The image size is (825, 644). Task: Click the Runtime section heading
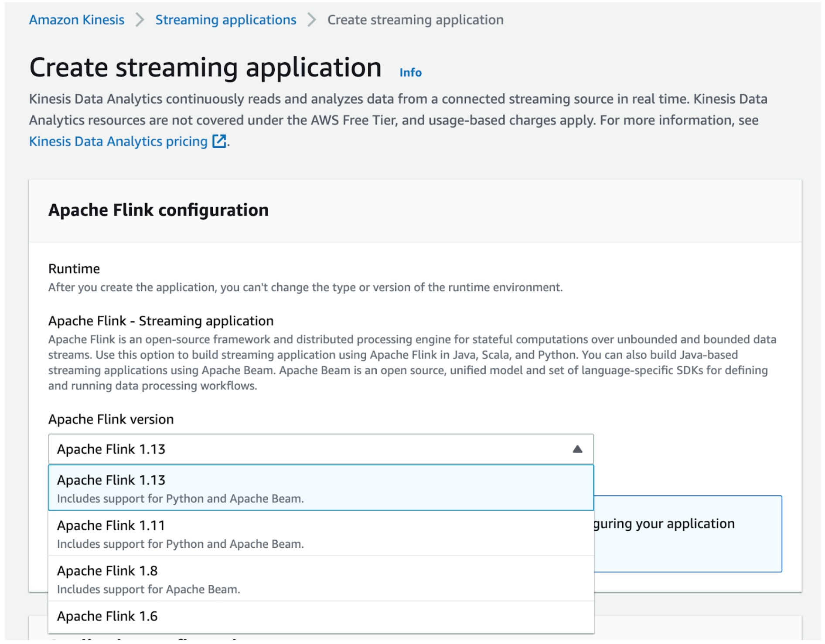click(74, 269)
